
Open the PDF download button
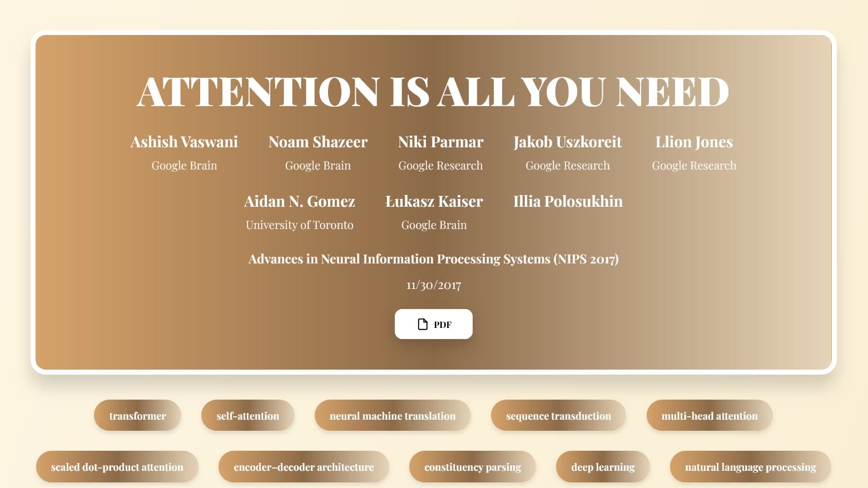(x=434, y=324)
